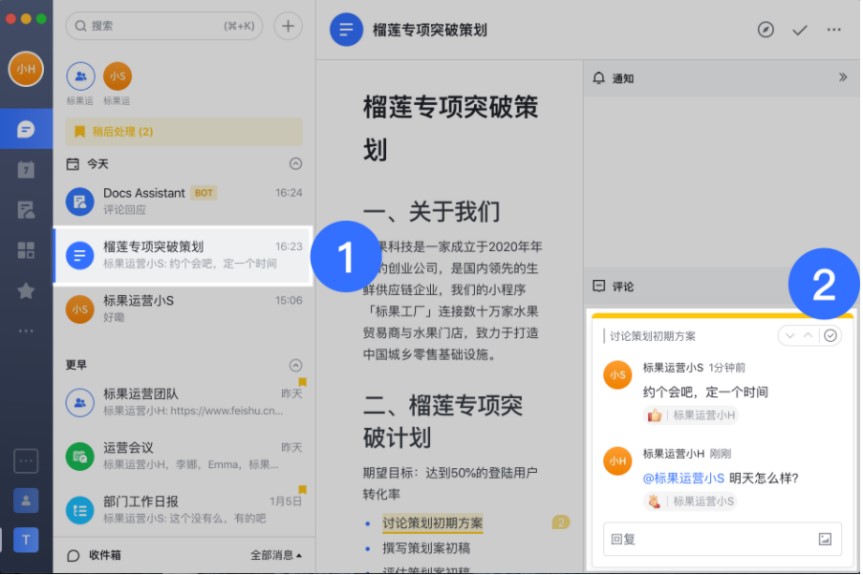Viewport: 863px width, 575px height.
Task: Select the 榴莲专项突破策划 conversation
Action: tap(184, 255)
